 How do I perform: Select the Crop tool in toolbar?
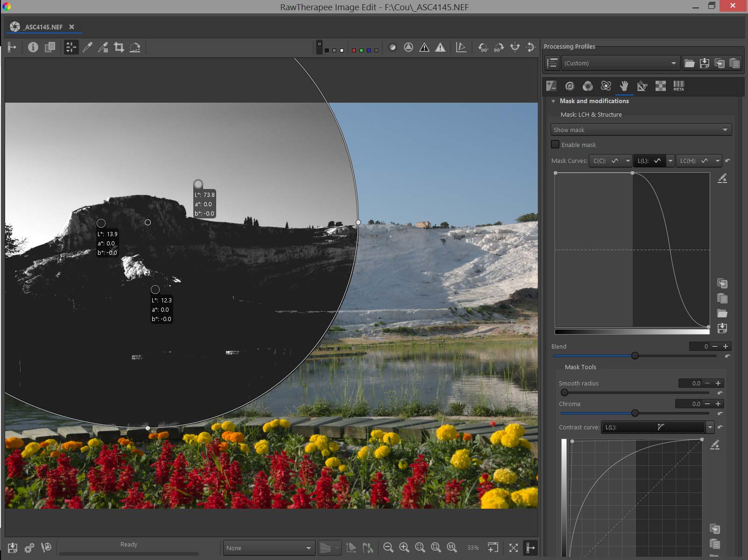tap(119, 47)
